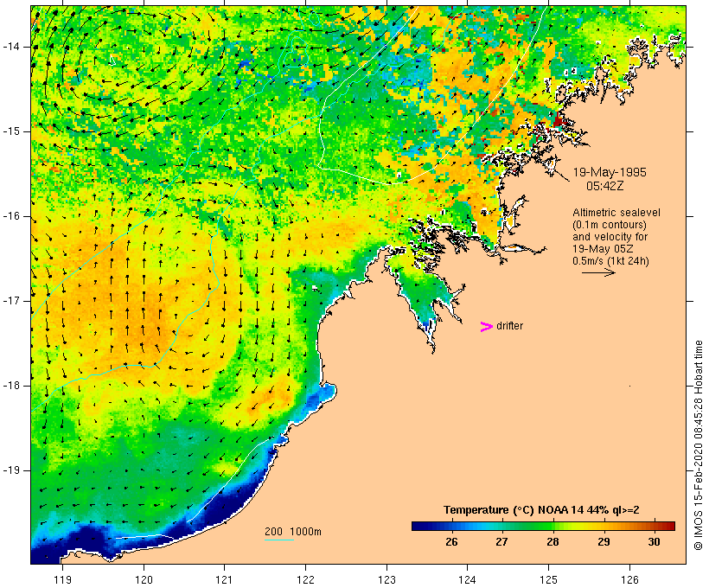Click the velocity scale reference arrow
This screenshot has width=709, height=588.
coord(598,272)
